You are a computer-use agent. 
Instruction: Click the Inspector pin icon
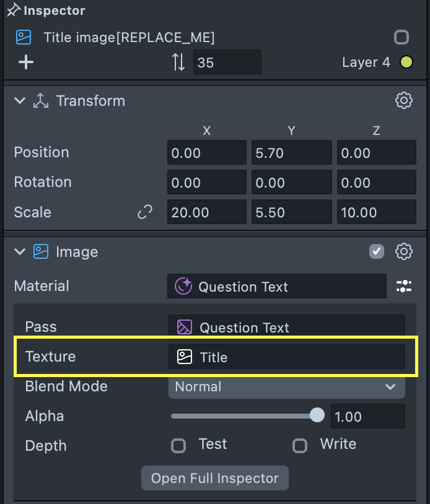13,11
